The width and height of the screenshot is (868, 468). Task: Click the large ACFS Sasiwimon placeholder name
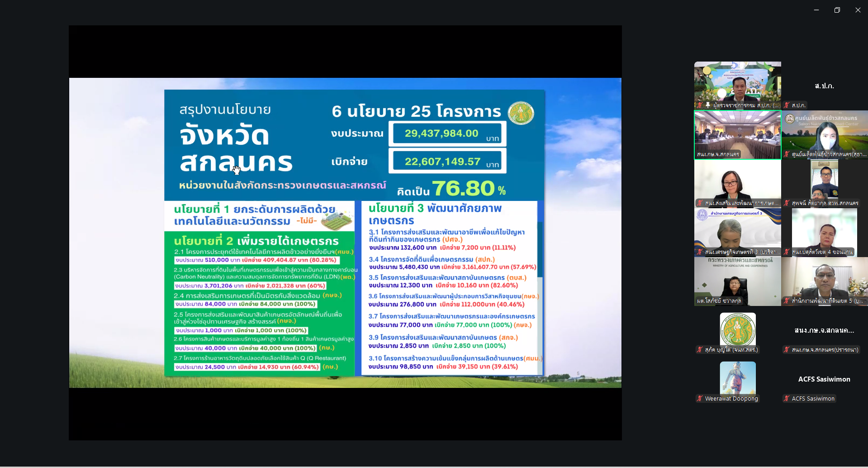point(824,379)
